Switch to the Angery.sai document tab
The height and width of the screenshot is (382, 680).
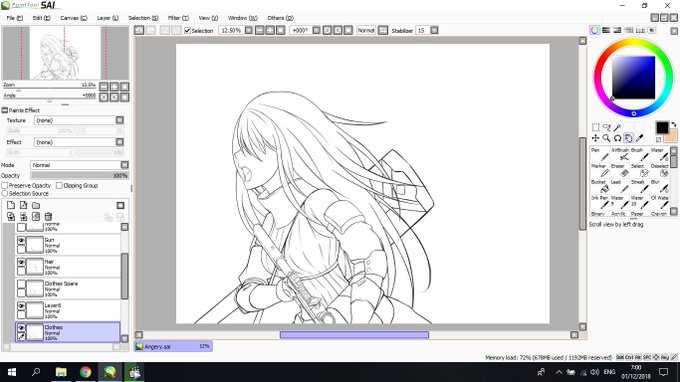(x=173, y=346)
